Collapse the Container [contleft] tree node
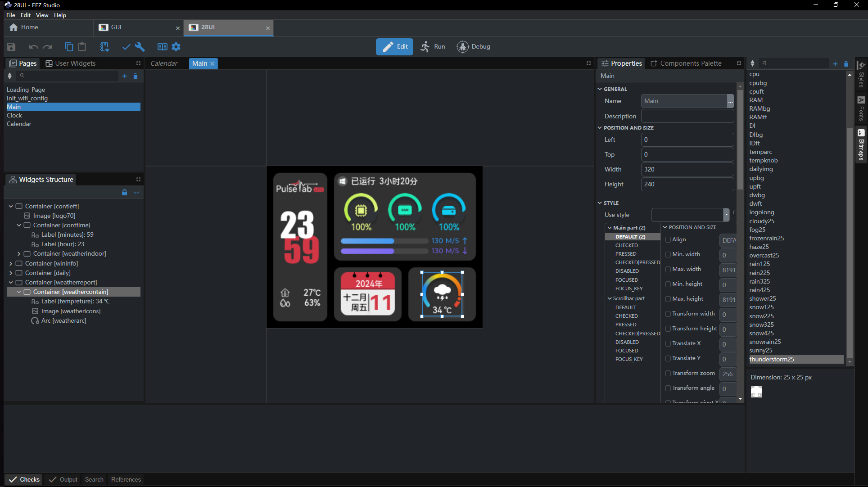This screenshot has width=868, height=487. click(x=11, y=206)
